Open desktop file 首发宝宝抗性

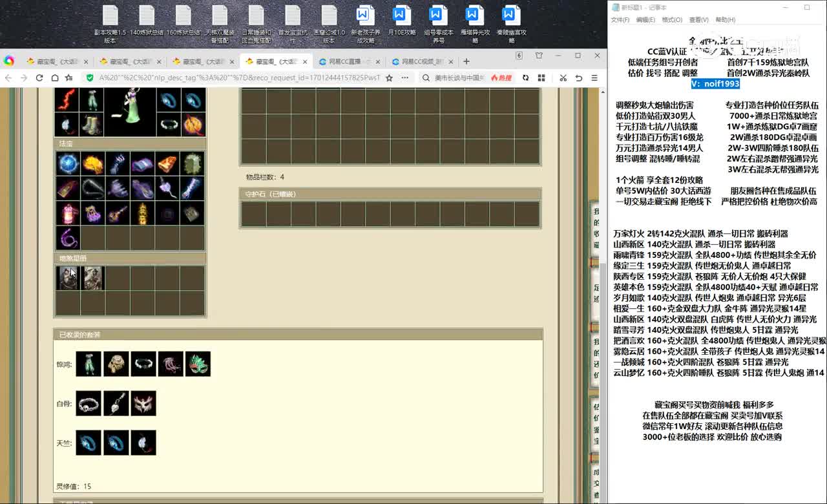coord(293,25)
